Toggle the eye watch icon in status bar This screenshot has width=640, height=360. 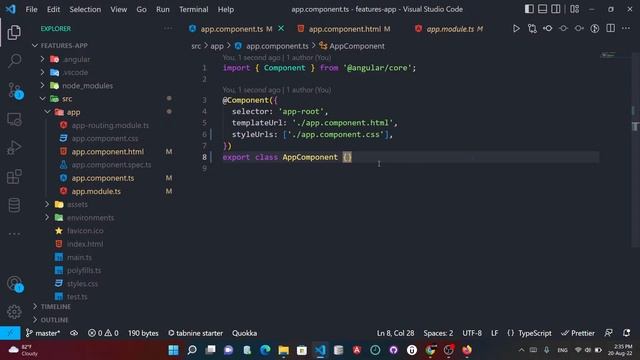[74, 333]
